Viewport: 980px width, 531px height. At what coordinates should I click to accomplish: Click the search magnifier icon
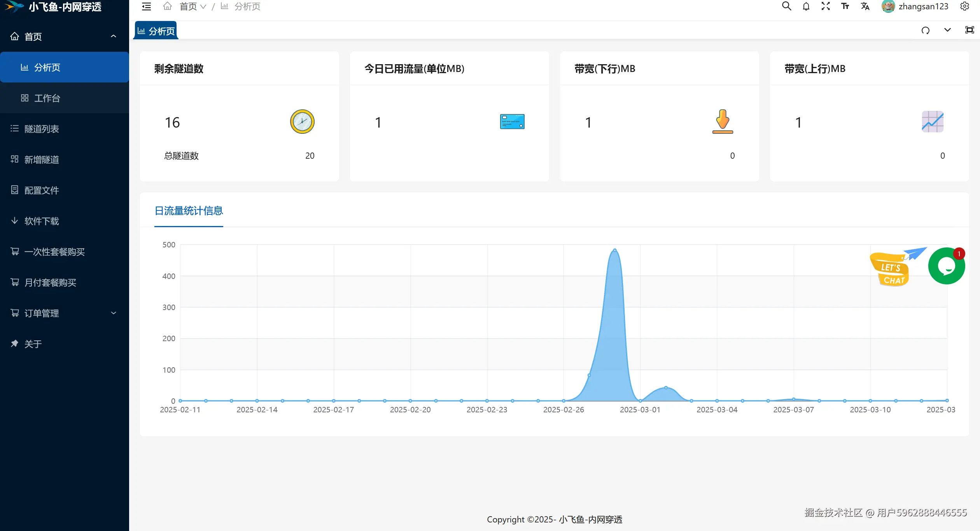click(x=786, y=6)
